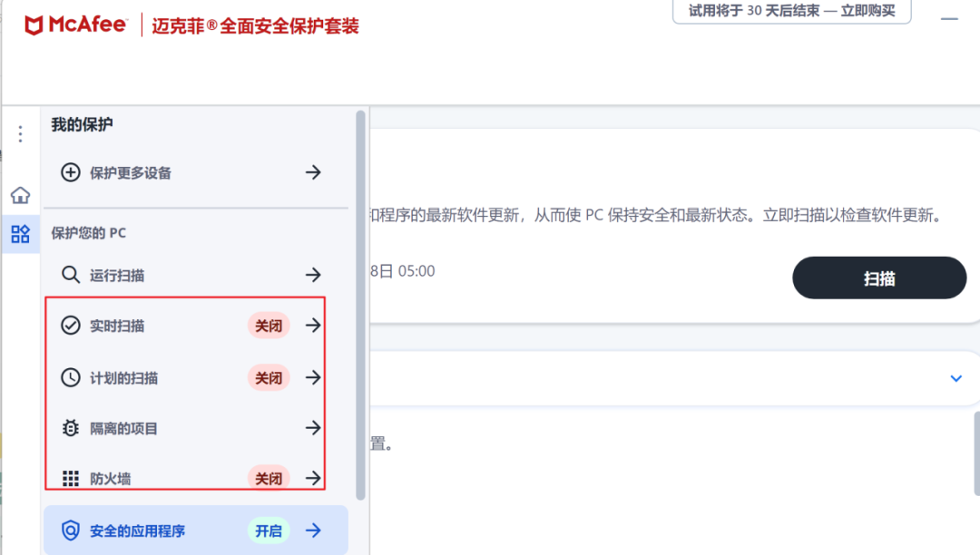Open arrow for 防火墙
This screenshot has width=980, height=555.
click(x=313, y=479)
